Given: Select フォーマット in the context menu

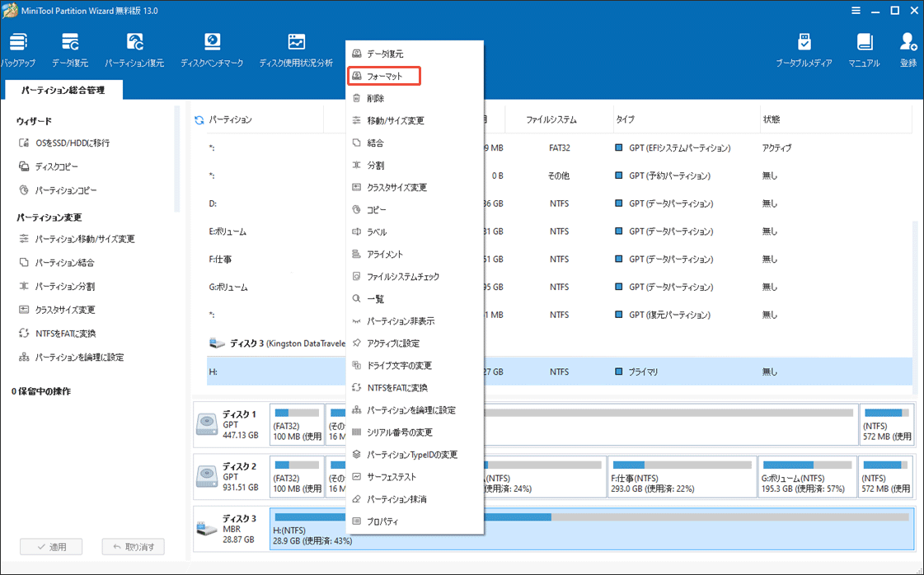Looking at the screenshot, I should click(384, 76).
